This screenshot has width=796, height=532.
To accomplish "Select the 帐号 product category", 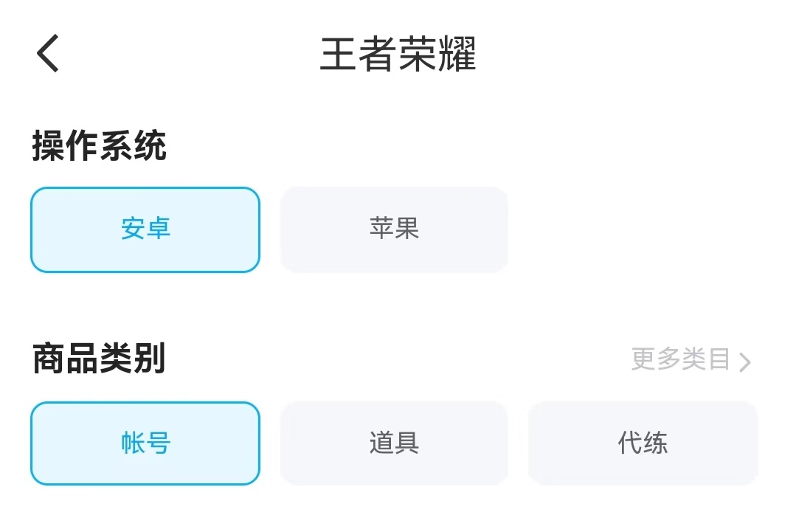I will [145, 443].
